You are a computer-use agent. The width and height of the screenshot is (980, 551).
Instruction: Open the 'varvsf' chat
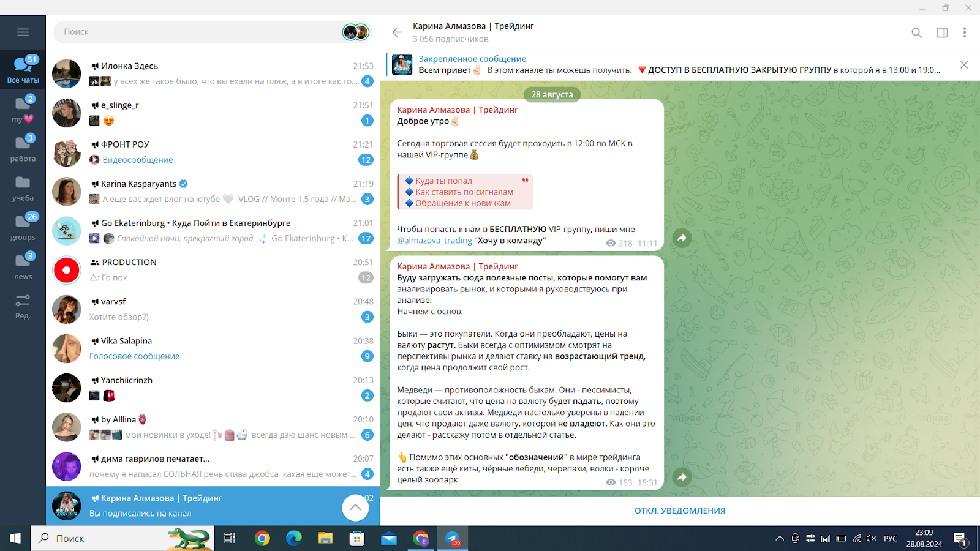[213, 309]
